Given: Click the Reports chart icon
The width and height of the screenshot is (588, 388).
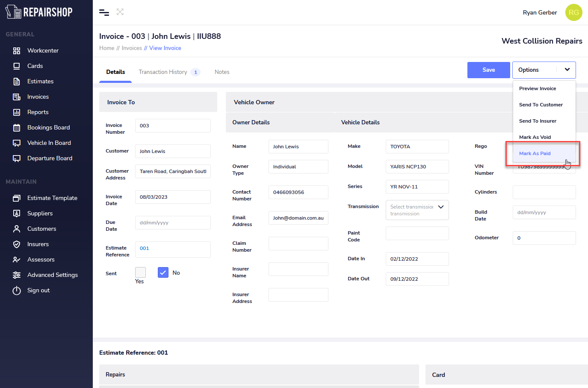Looking at the screenshot, I should 17,112.
